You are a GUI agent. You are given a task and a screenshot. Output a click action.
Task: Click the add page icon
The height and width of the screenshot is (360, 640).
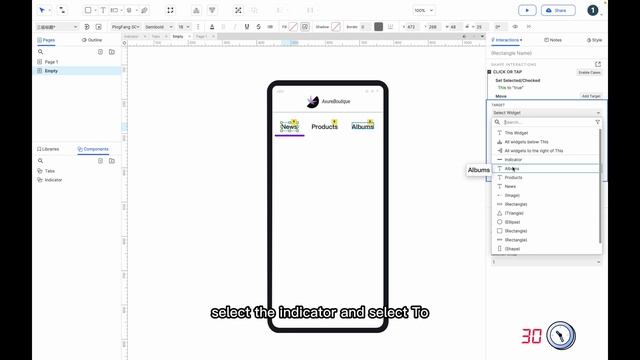[x=100, y=52]
